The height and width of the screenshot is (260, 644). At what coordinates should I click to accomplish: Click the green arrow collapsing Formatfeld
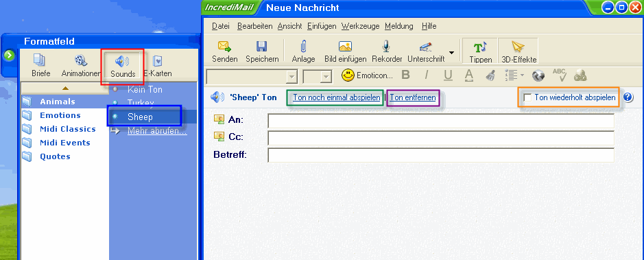coord(9,56)
